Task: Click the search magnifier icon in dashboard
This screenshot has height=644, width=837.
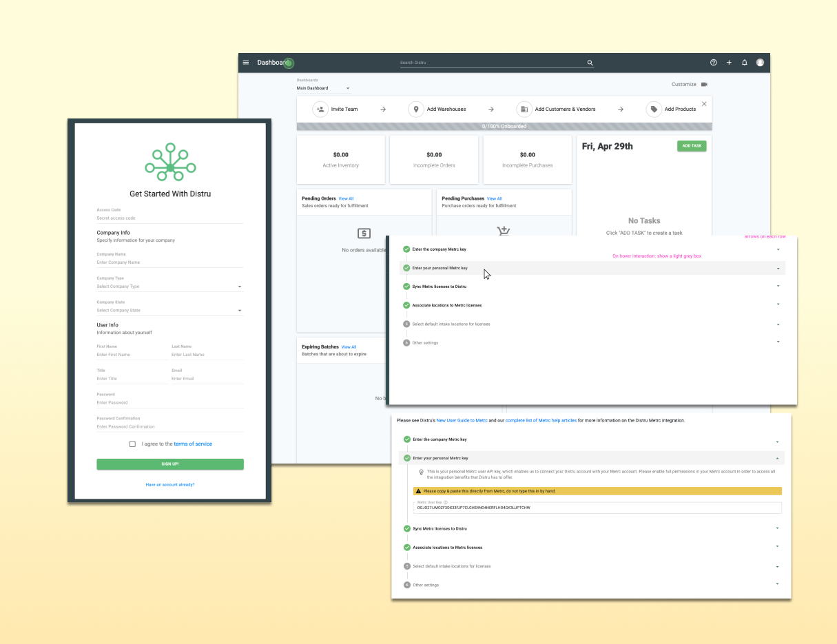Action: [x=590, y=63]
